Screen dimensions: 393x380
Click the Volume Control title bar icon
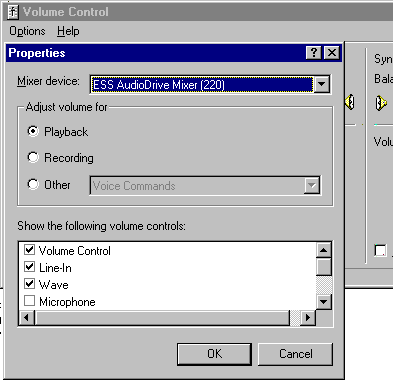click(x=13, y=12)
